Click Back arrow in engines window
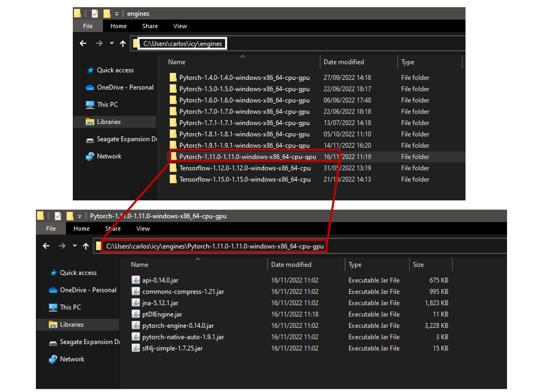The height and width of the screenshot is (392, 546). [x=83, y=44]
